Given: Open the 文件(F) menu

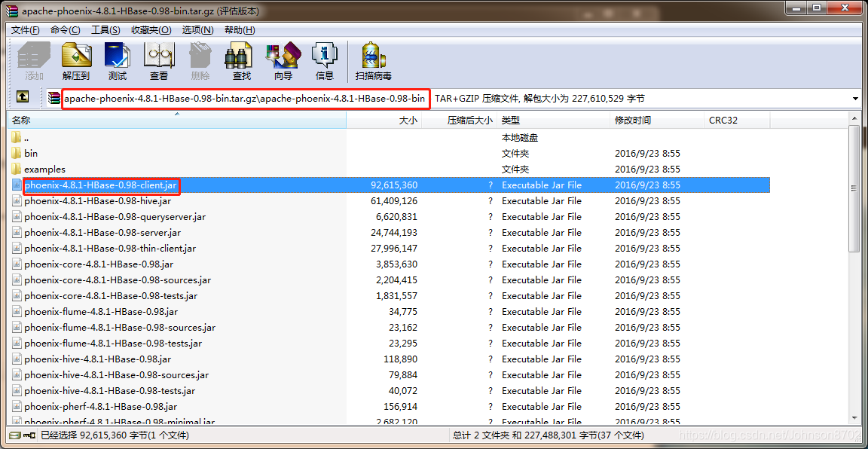Looking at the screenshot, I should 26,30.
